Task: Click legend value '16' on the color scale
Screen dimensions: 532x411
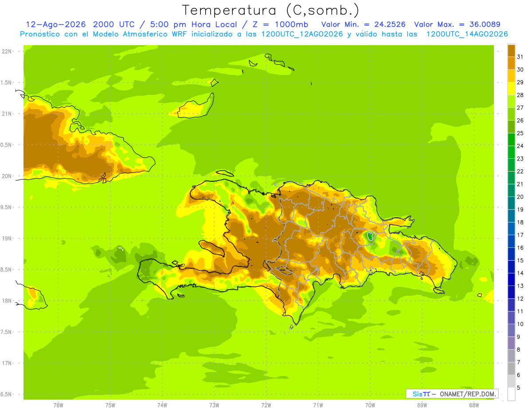Action: coord(520,247)
